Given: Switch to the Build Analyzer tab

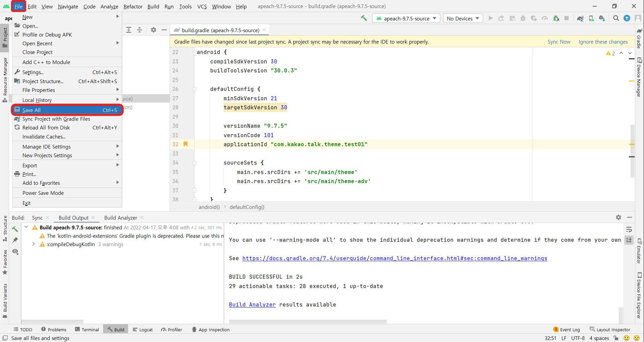Looking at the screenshot, I should (x=120, y=218).
